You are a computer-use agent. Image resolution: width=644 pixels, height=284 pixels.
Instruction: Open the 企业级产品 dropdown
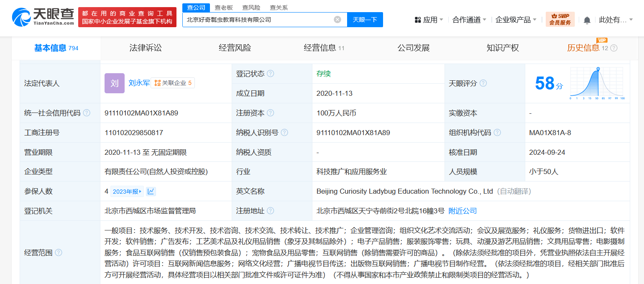click(x=516, y=20)
